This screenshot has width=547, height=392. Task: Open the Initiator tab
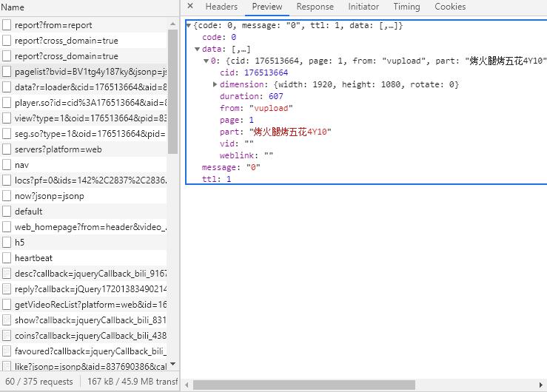point(363,7)
